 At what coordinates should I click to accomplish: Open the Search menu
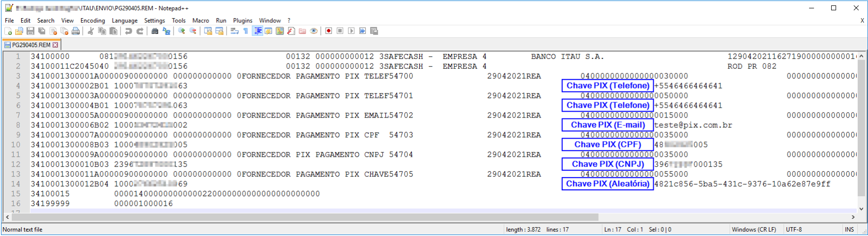pos(46,21)
